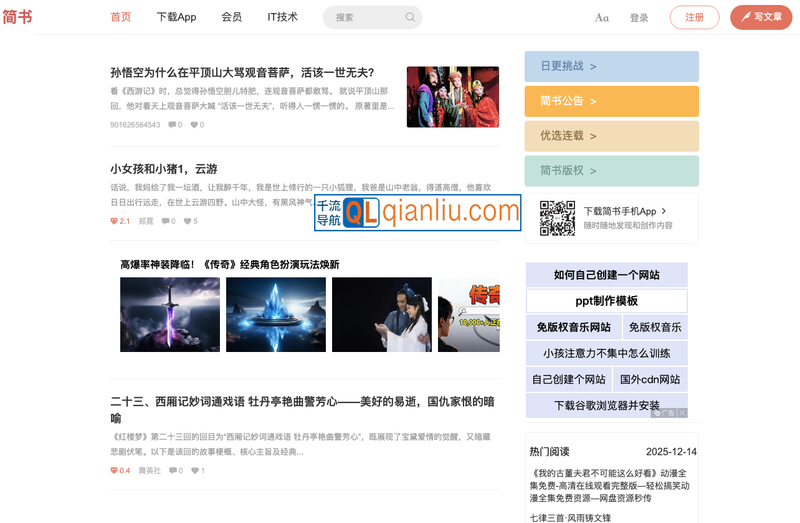Expand the 日更挑战 banner
The height and width of the screenshot is (523, 800).
(611, 66)
